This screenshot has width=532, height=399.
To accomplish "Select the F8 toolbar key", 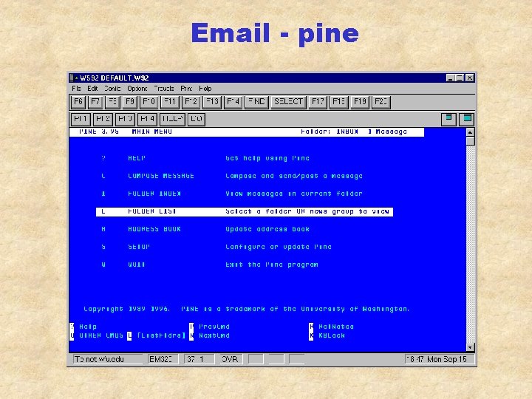I will [112, 102].
